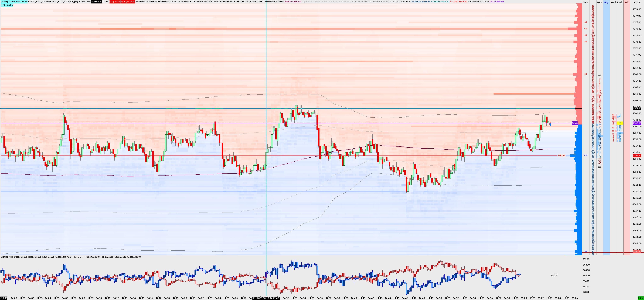Click the BID DEPTH subgraph title
Viewport: 644px width, 300px height.
click(7, 257)
